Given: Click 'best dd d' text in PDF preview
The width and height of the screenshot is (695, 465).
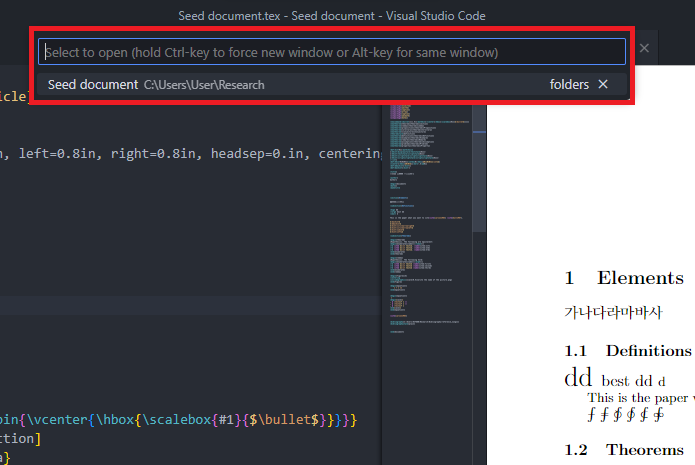Looking at the screenshot, I should (x=633, y=381).
